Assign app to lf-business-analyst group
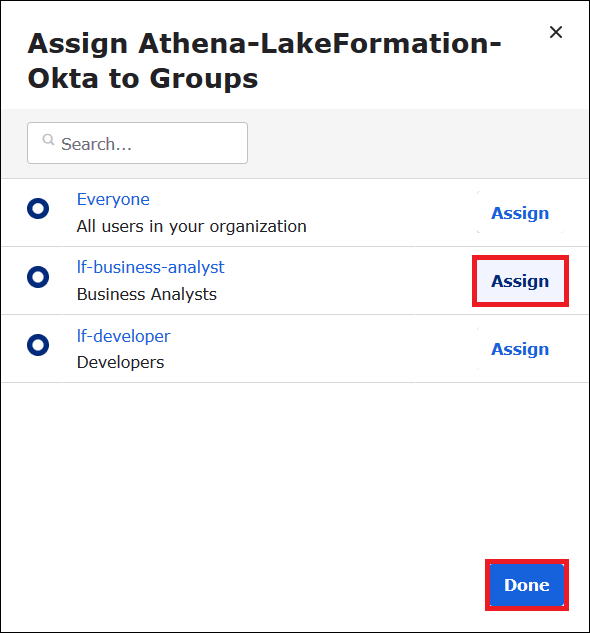Viewport: 590px width, 633px height. tap(520, 281)
